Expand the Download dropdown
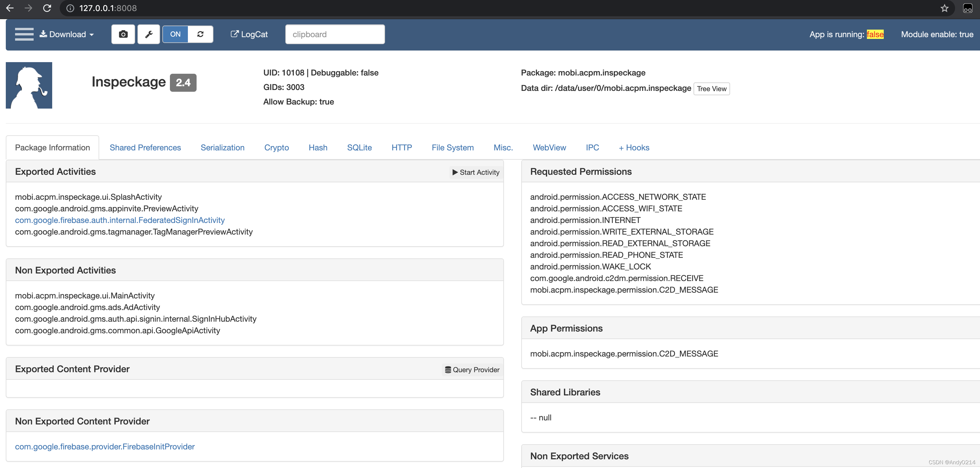This screenshot has width=980, height=468. (x=67, y=34)
